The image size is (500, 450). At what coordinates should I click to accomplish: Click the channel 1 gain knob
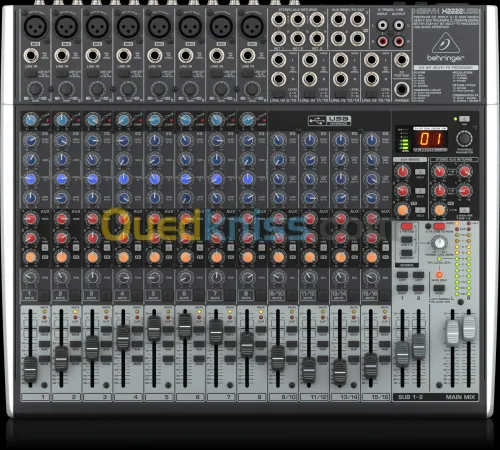[35, 89]
